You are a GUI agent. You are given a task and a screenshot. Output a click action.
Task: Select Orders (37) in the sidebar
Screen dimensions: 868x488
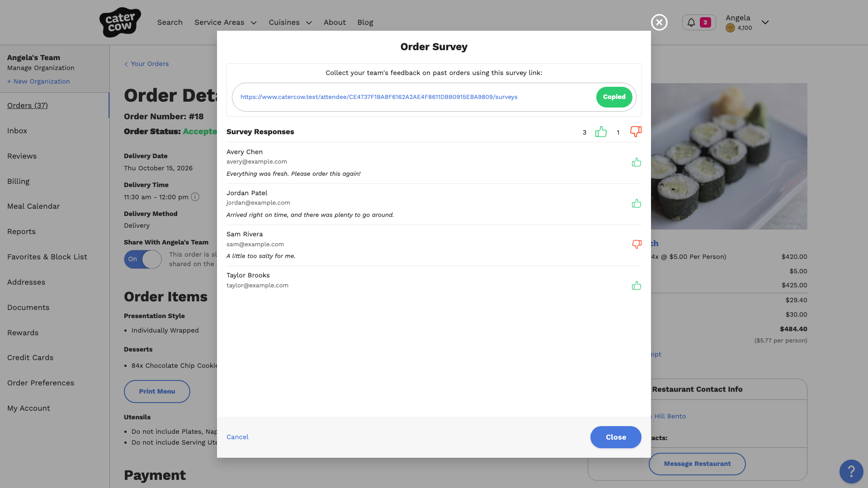coord(28,106)
